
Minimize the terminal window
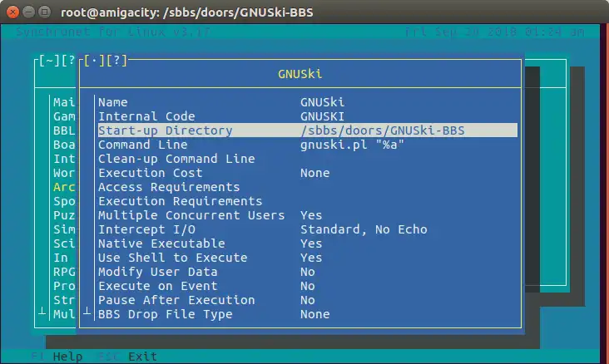point(29,12)
